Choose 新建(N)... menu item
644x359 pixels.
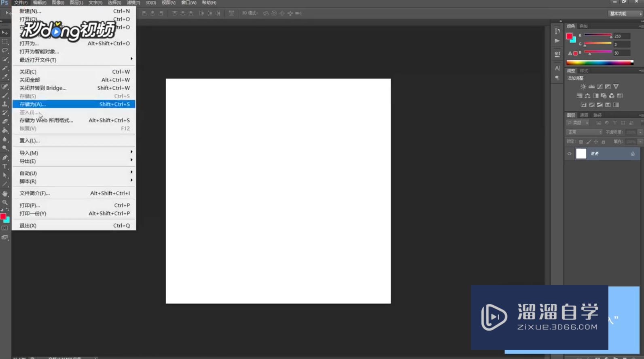click(74, 11)
